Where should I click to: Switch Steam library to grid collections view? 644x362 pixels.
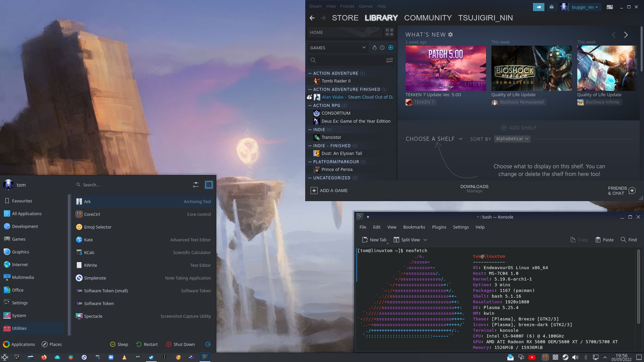[389, 32]
